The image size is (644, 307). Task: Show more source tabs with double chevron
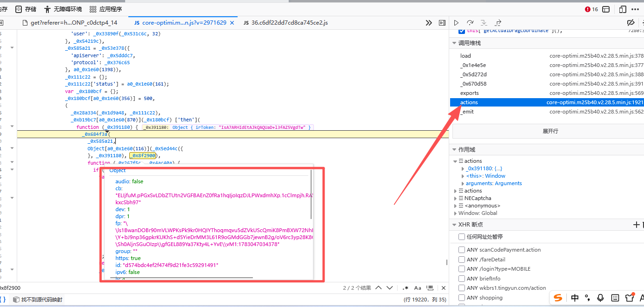(x=429, y=22)
